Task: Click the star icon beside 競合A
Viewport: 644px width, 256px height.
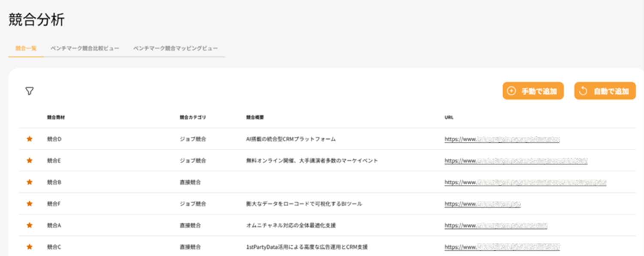Action: pos(30,225)
